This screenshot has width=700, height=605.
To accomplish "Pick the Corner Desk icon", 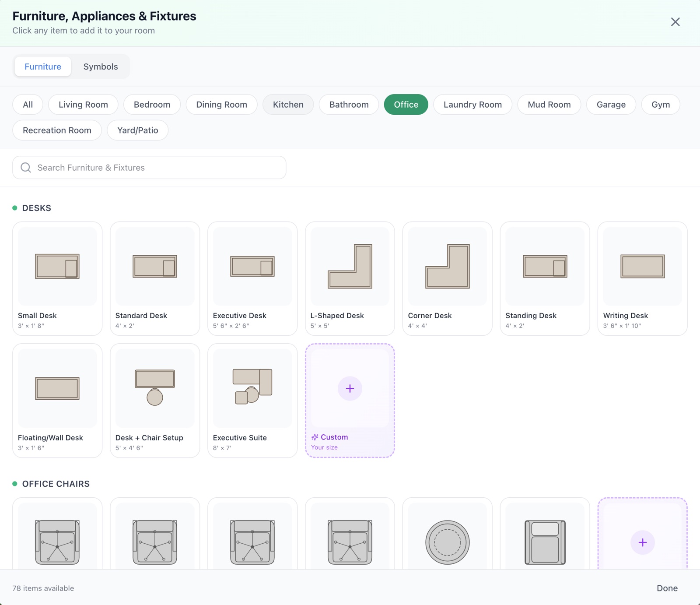I will (x=448, y=266).
